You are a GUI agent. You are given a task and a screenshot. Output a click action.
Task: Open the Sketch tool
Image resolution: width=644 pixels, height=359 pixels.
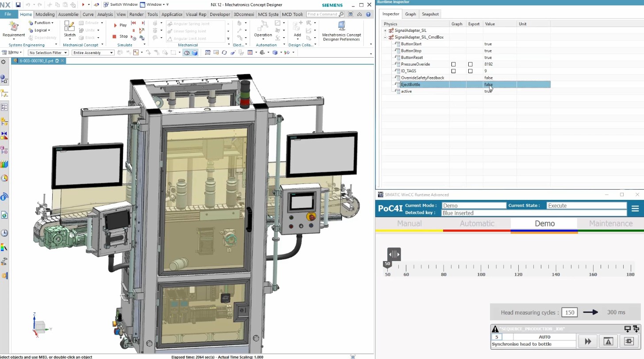pyautogui.click(x=69, y=28)
